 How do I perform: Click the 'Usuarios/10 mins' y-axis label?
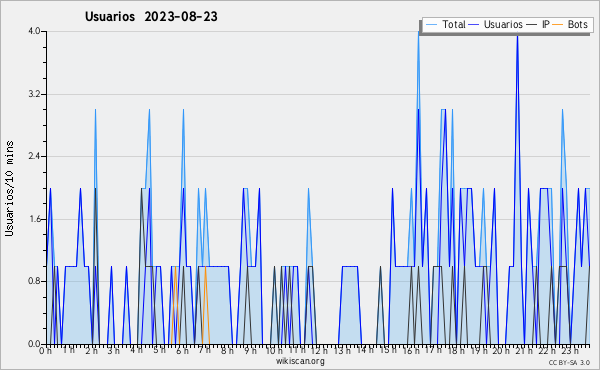point(9,189)
